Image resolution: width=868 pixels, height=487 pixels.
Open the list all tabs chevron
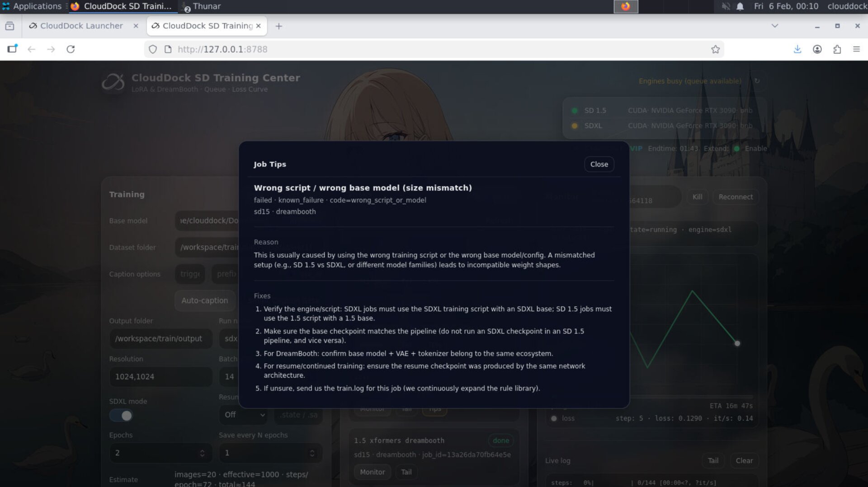pos(774,26)
